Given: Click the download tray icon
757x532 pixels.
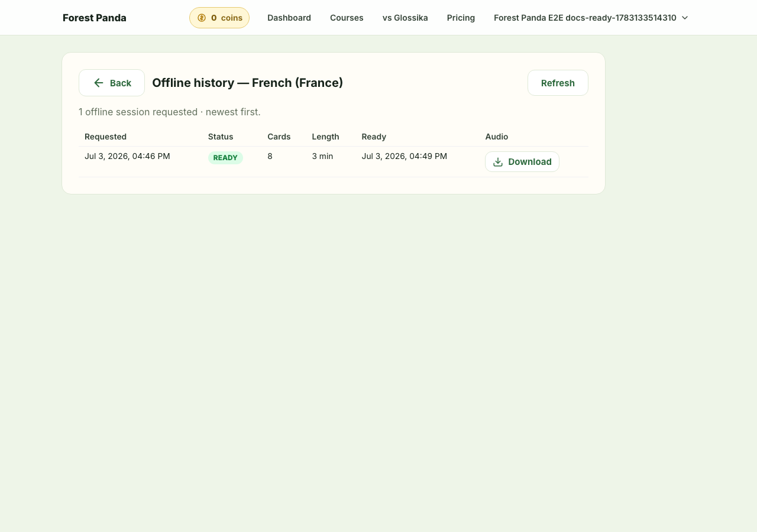Looking at the screenshot, I should [x=498, y=162].
